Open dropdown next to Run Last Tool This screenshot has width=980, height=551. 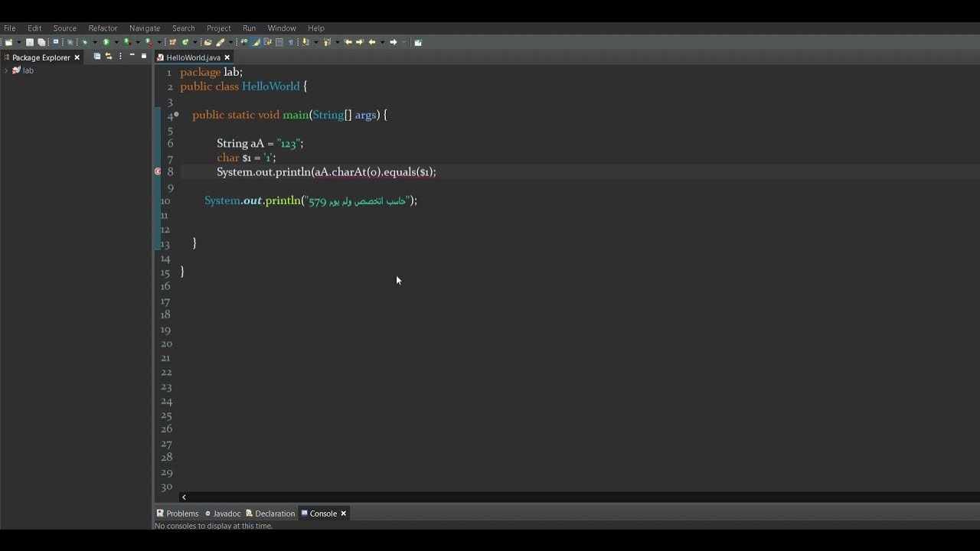tap(159, 42)
